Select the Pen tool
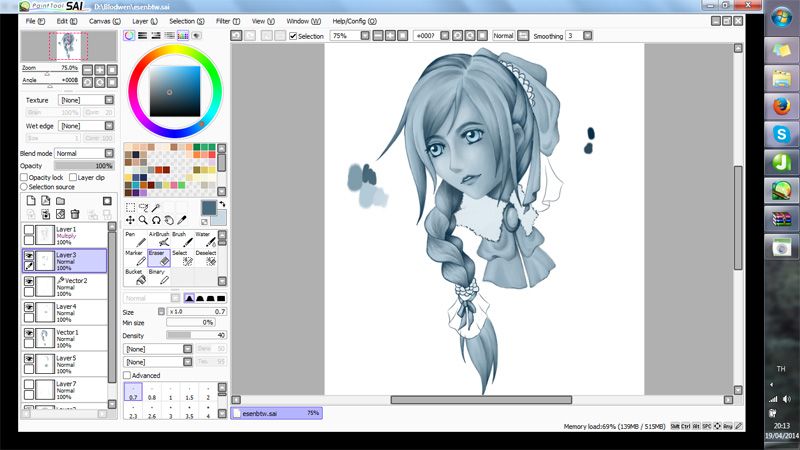 [135, 239]
